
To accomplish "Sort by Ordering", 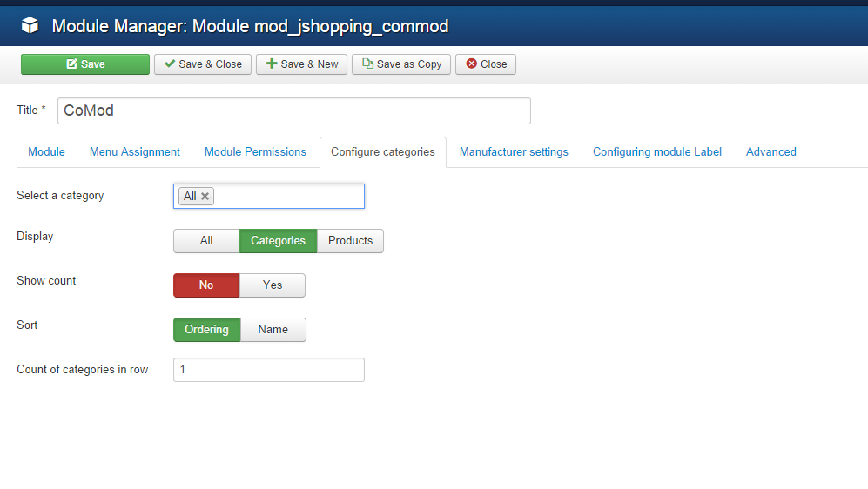I will pos(207,330).
